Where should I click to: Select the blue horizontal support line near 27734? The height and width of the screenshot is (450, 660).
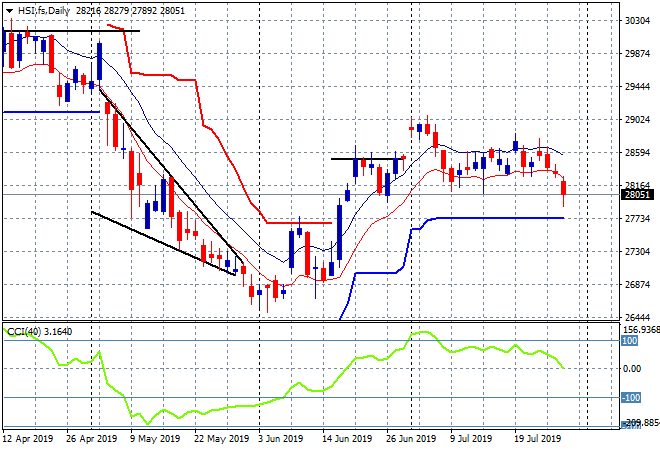[500, 218]
